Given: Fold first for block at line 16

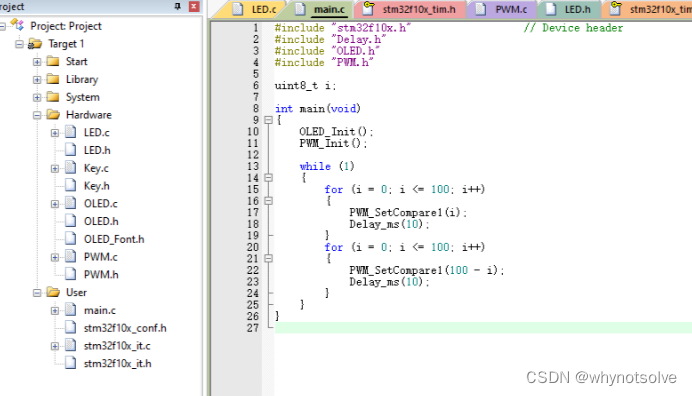Looking at the screenshot, I should pos(268,201).
